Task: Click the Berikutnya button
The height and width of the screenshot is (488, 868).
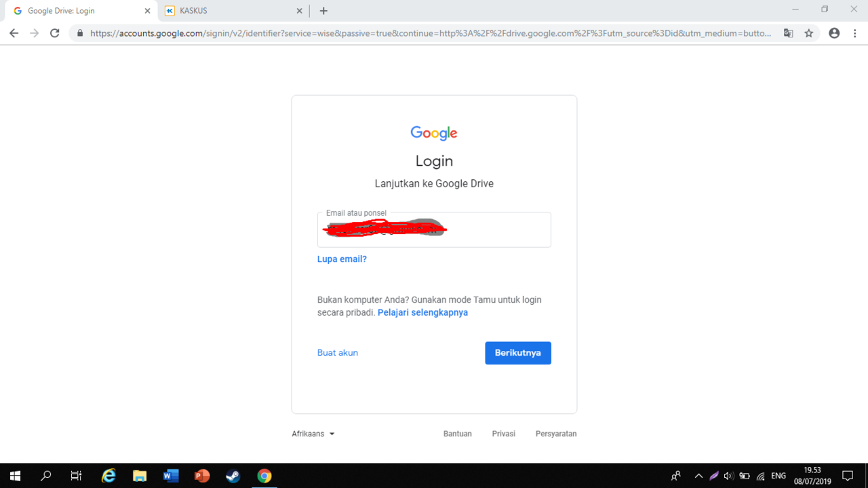Action: coord(518,353)
